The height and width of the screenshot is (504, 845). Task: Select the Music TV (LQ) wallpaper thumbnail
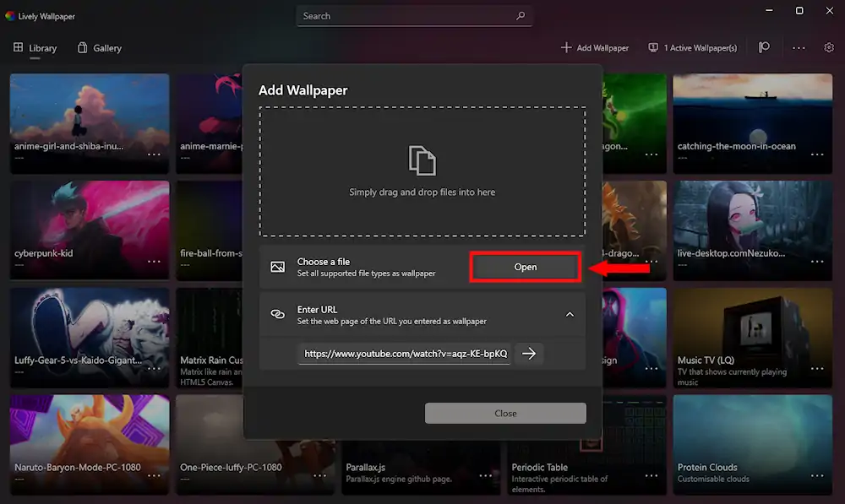[752, 338]
